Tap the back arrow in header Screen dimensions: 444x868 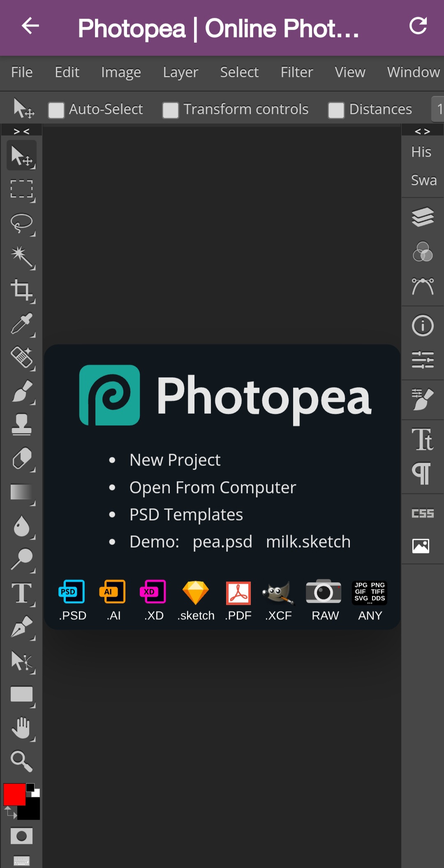pyautogui.click(x=30, y=26)
